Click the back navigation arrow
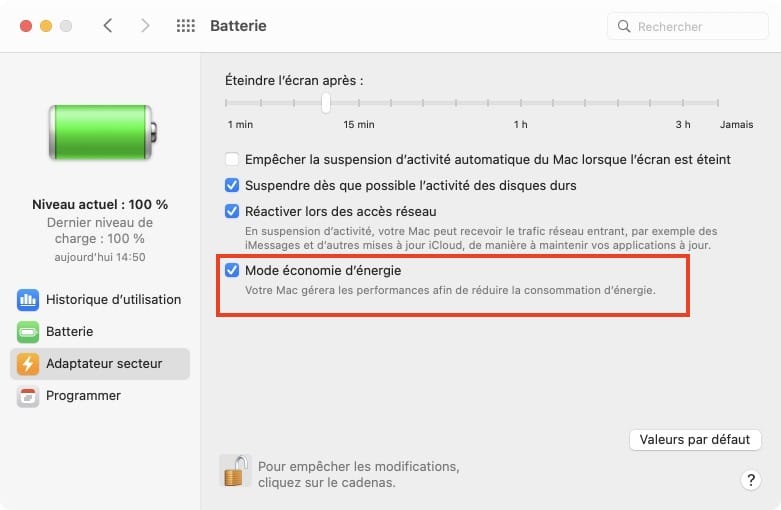The image size is (781, 510). click(x=108, y=25)
